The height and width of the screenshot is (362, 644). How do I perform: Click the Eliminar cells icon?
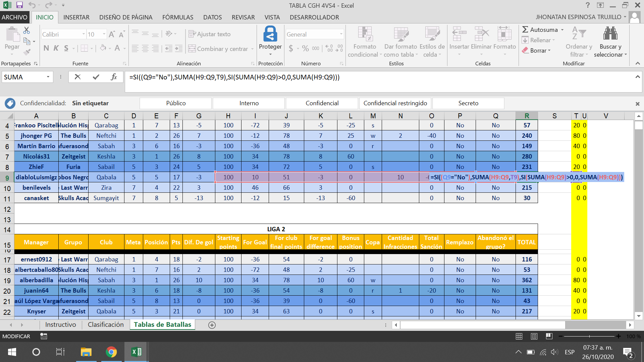pos(481,34)
